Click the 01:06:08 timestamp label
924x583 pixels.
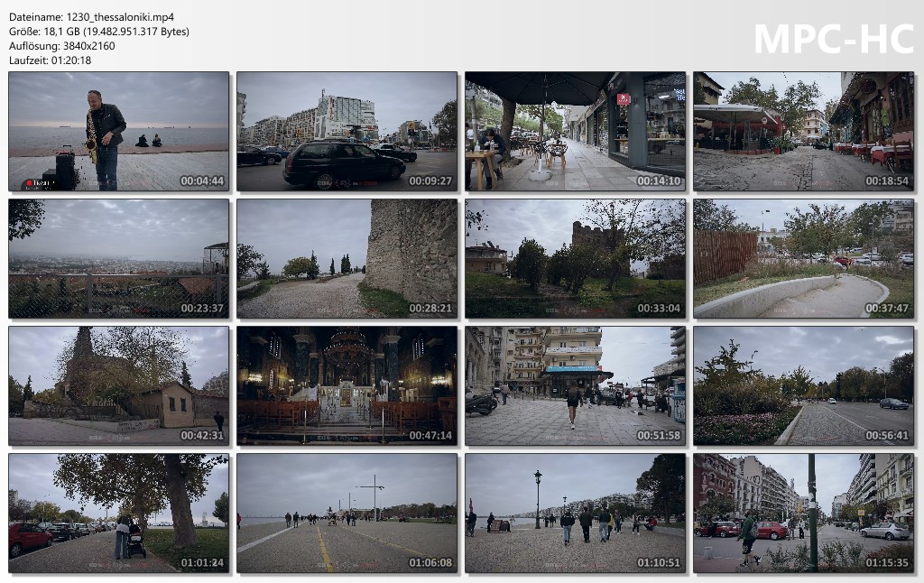[430, 563]
